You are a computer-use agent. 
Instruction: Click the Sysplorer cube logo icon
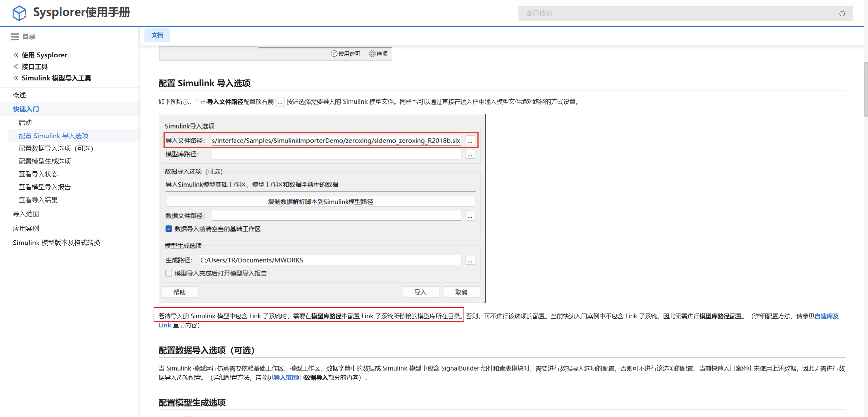pos(19,13)
